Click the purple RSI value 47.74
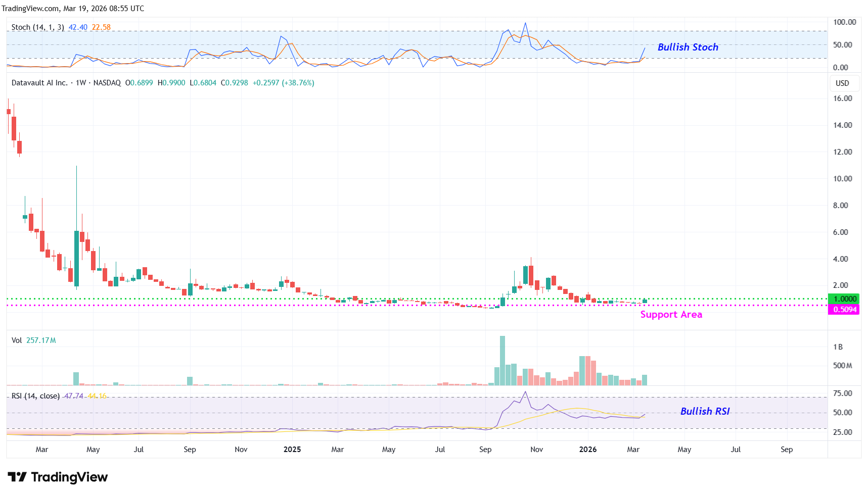 pos(74,396)
